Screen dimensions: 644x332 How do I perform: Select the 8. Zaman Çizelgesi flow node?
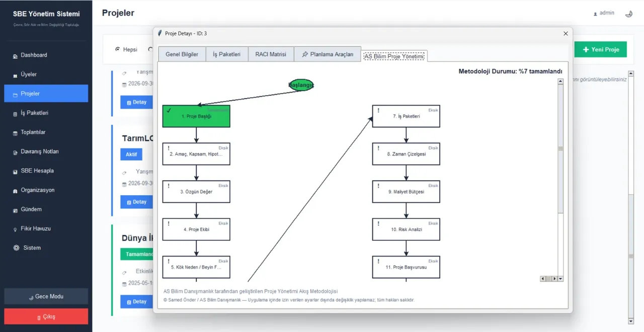(x=406, y=154)
